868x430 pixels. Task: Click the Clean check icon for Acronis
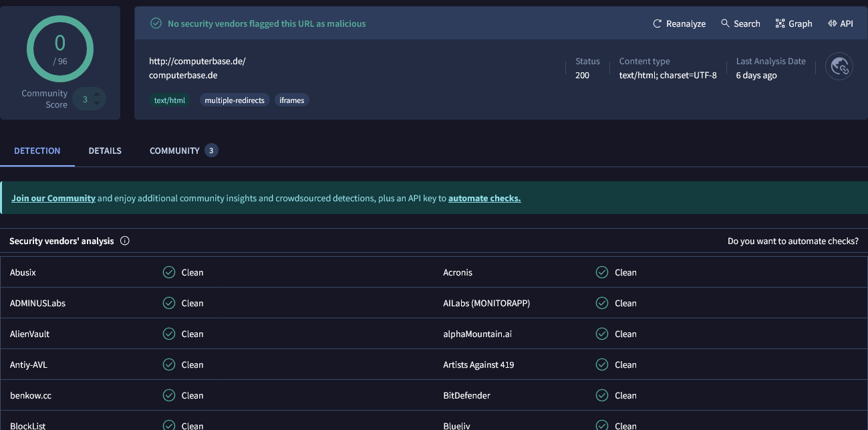602,272
